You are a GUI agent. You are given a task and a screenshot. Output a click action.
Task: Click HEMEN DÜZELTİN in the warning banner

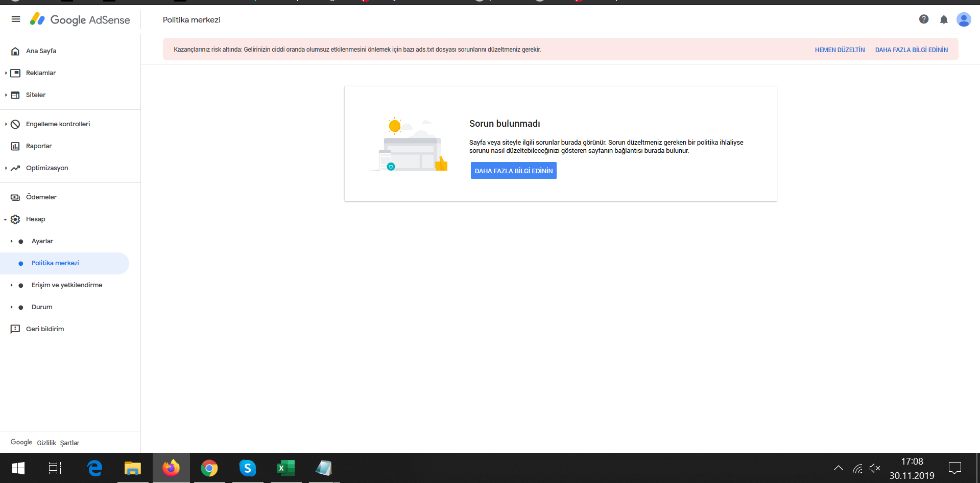point(840,50)
